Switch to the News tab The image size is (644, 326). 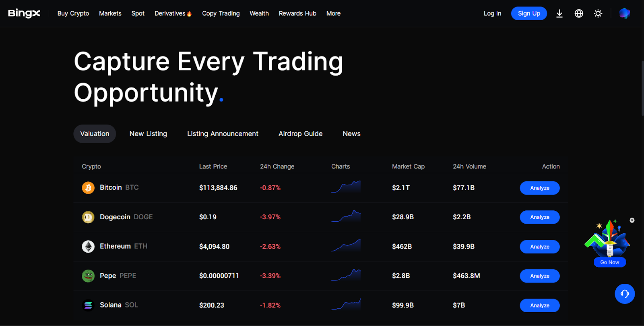click(351, 134)
